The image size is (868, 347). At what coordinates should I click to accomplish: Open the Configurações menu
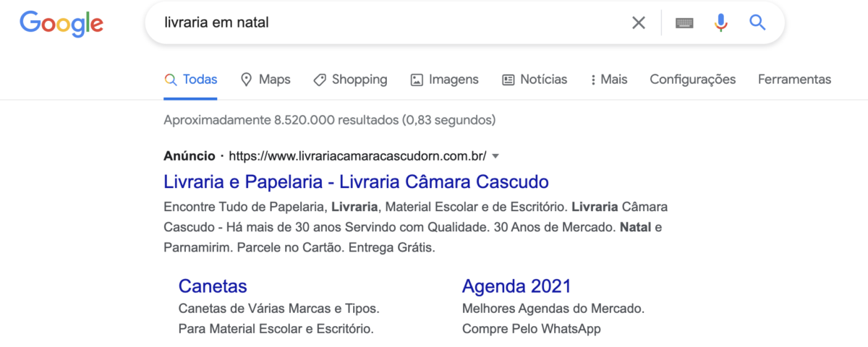click(692, 80)
